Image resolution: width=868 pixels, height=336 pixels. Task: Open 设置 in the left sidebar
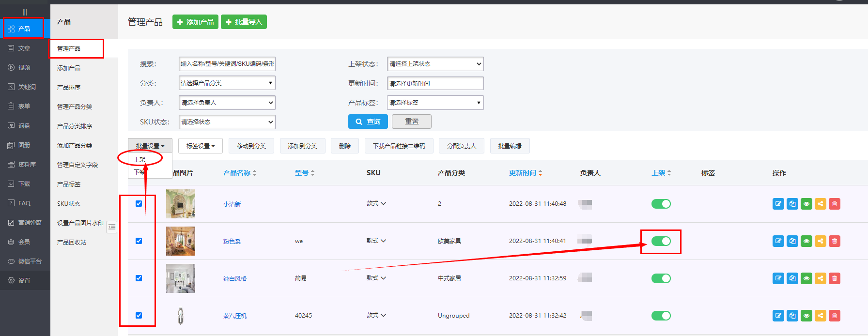coord(25,280)
